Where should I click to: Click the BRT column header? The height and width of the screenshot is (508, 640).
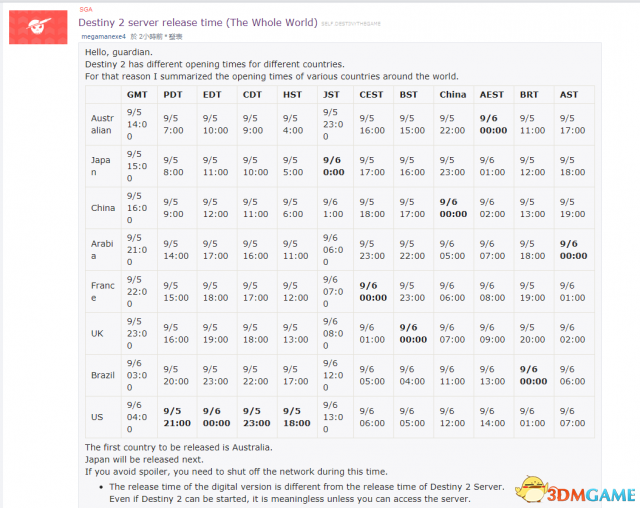click(529, 95)
